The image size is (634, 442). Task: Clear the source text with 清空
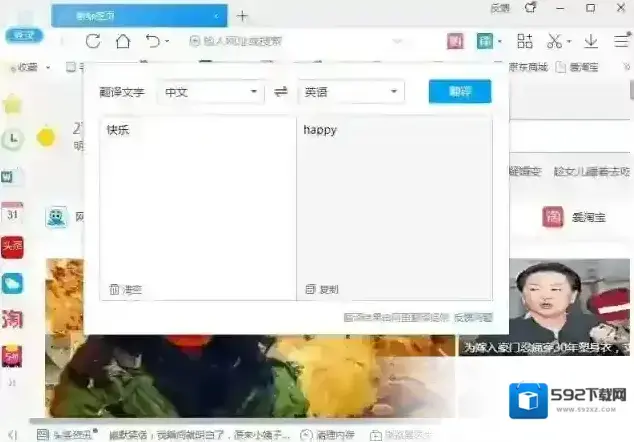126,289
